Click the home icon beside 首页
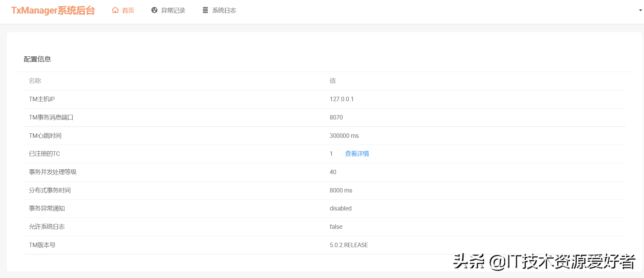Viewport: 644px width, 278px height. coord(115,10)
